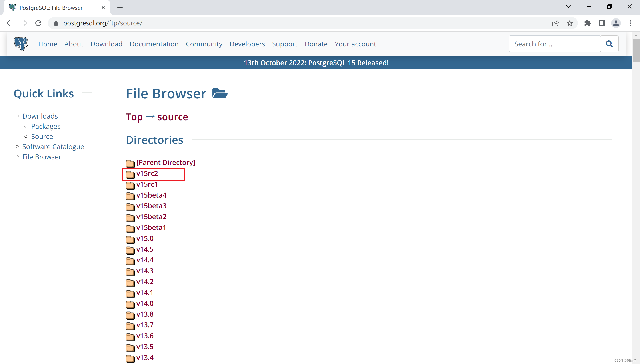Viewport: 640px width, 364px height.
Task: Expand the Packages quick link item
Action: 45,126
